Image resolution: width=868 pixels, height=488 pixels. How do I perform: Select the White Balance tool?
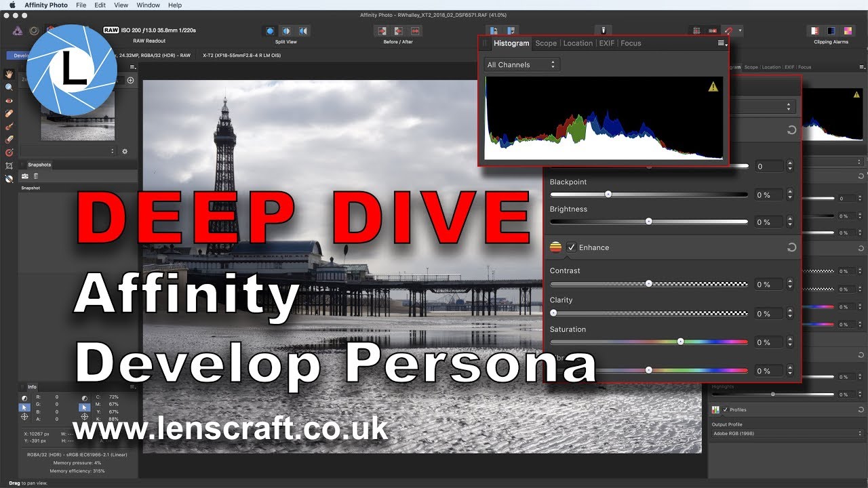tap(9, 179)
